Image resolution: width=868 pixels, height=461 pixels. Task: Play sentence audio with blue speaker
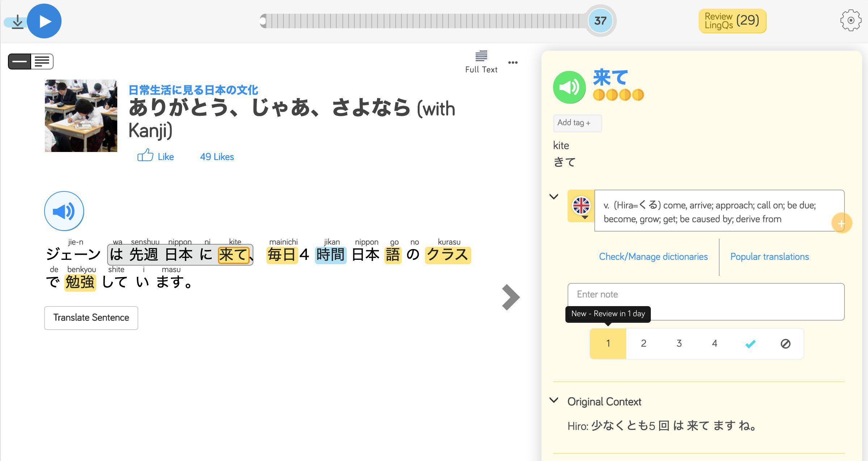pyautogui.click(x=64, y=211)
